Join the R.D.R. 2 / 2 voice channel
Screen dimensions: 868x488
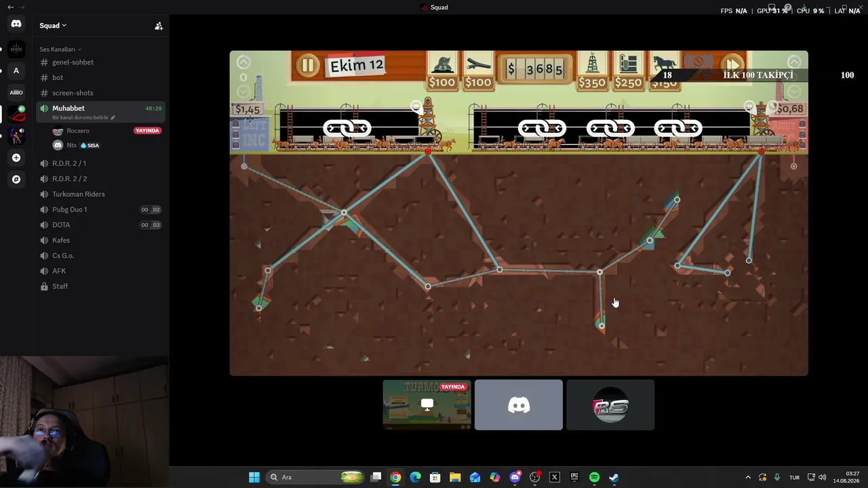(x=100, y=179)
